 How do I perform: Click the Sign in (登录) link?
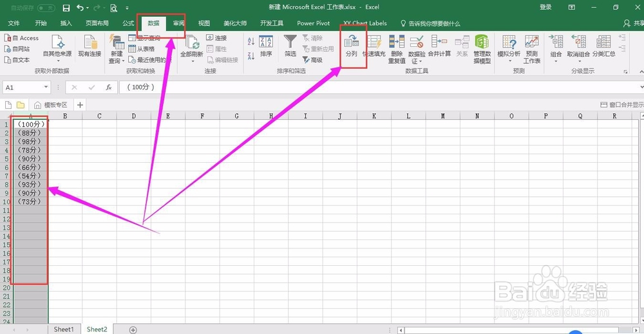545,7
